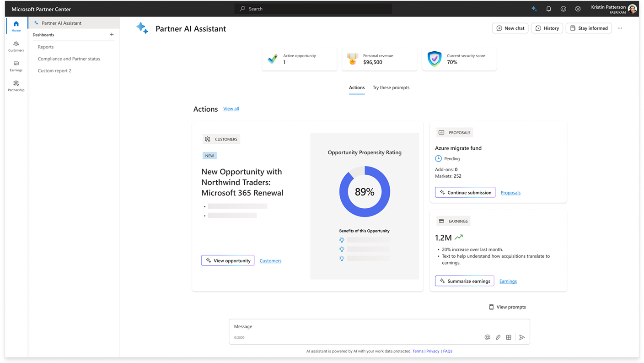Click the Northwind Traders opportunity heading
The width and height of the screenshot is (644, 363).
242,182
